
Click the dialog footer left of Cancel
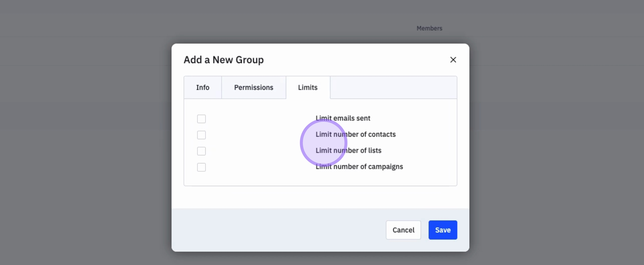275,230
